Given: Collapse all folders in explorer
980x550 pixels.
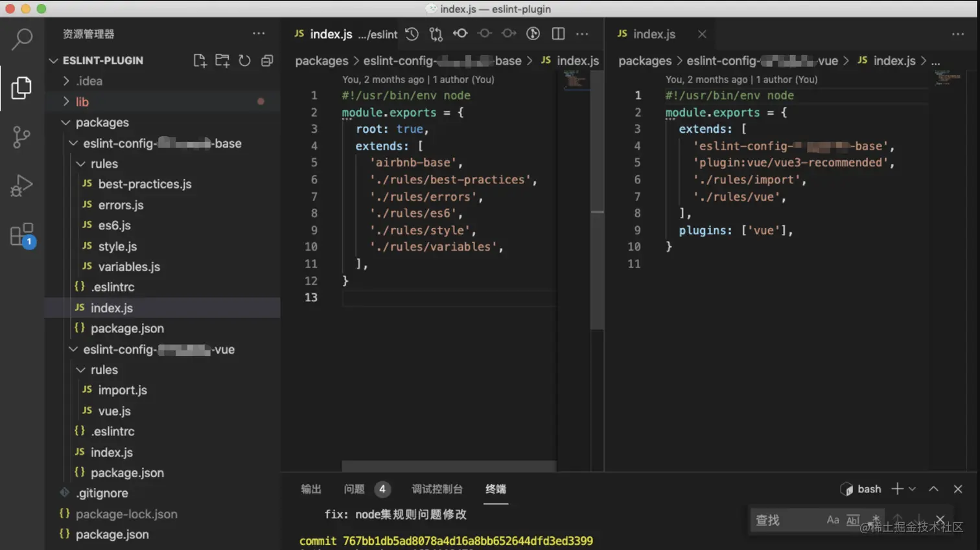Looking at the screenshot, I should point(267,60).
